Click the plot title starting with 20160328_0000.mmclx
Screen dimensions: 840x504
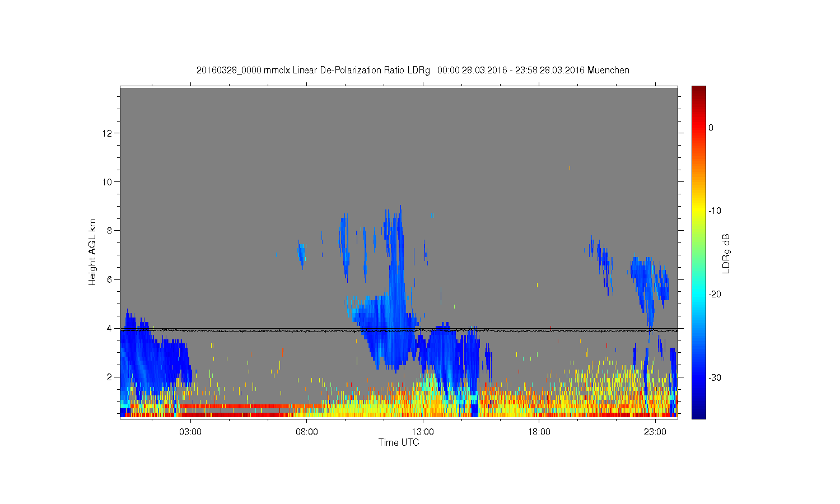[x=413, y=71]
